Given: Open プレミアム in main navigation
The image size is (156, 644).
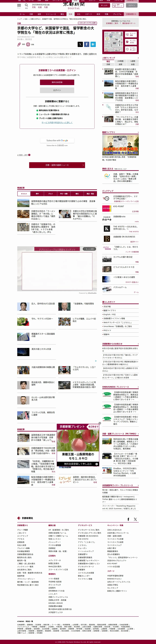Looking at the screenshot, I should [117, 14].
